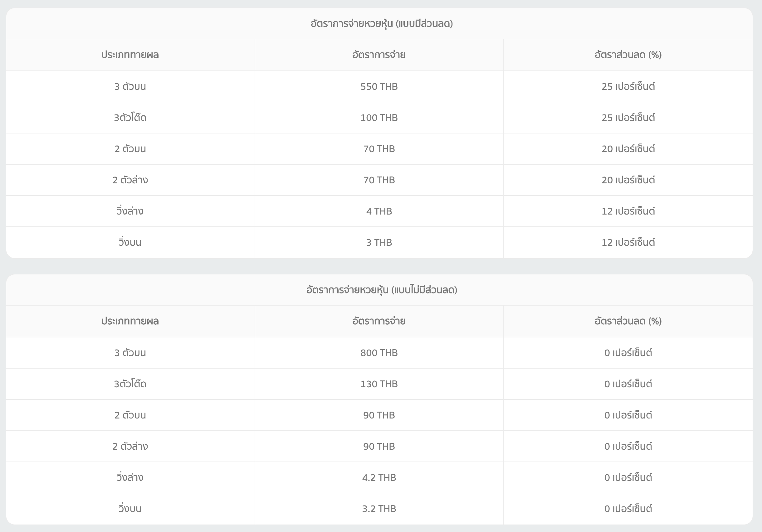The width and height of the screenshot is (762, 532).
Task: Select the 3.2 THB payout cell
Action: [x=379, y=509]
